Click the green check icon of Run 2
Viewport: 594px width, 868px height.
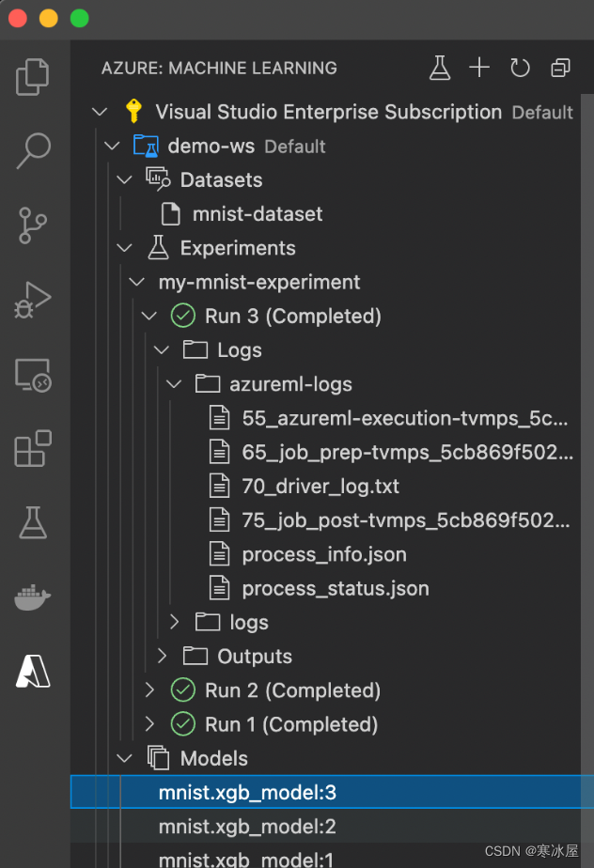(x=183, y=690)
